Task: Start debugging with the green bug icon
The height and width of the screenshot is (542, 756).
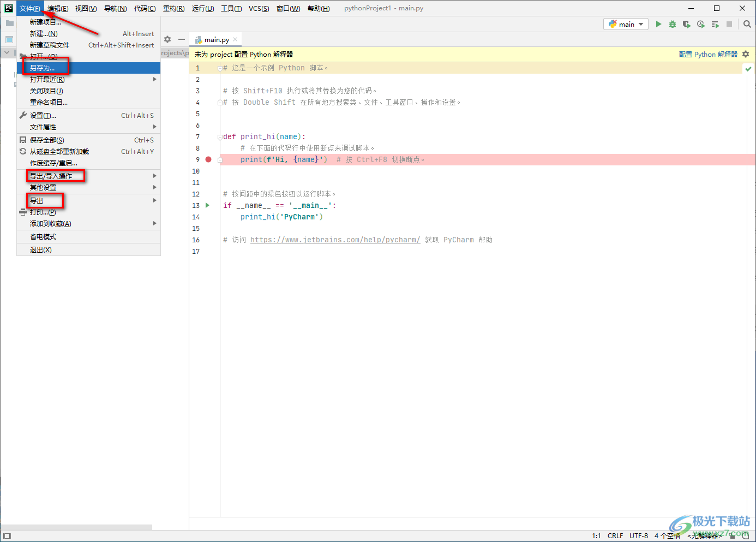Action: [x=673, y=24]
